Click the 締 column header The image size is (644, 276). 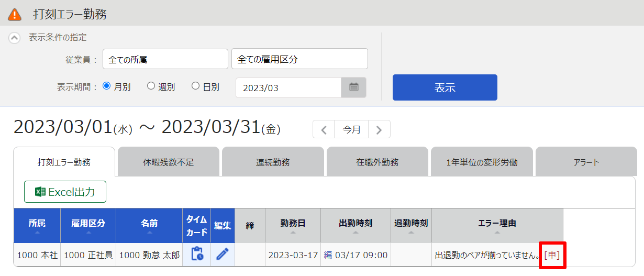250,226
